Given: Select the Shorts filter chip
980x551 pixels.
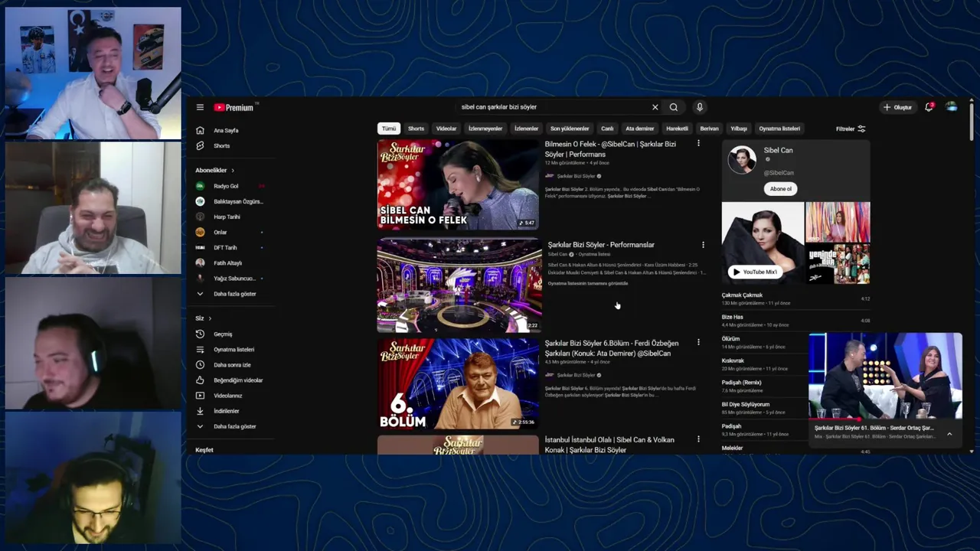Looking at the screenshot, I should pyautogui.click(x=416, y=129).
